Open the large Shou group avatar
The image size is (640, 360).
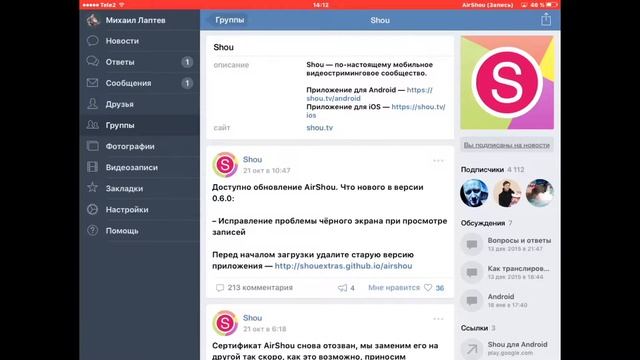click(x=507, y=82)
